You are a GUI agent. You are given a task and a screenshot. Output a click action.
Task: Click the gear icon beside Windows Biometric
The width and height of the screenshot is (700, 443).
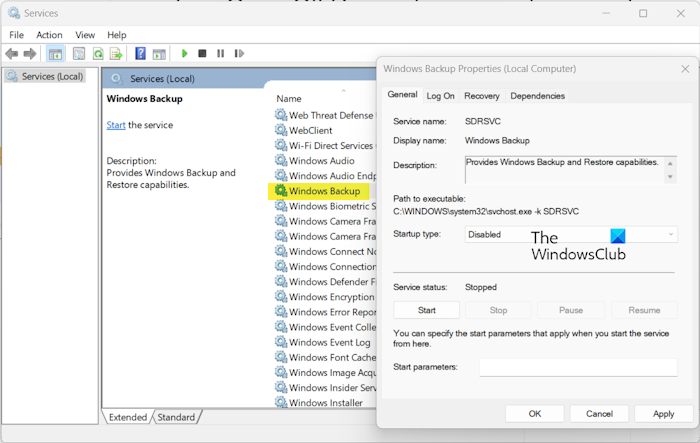point(281,205)
